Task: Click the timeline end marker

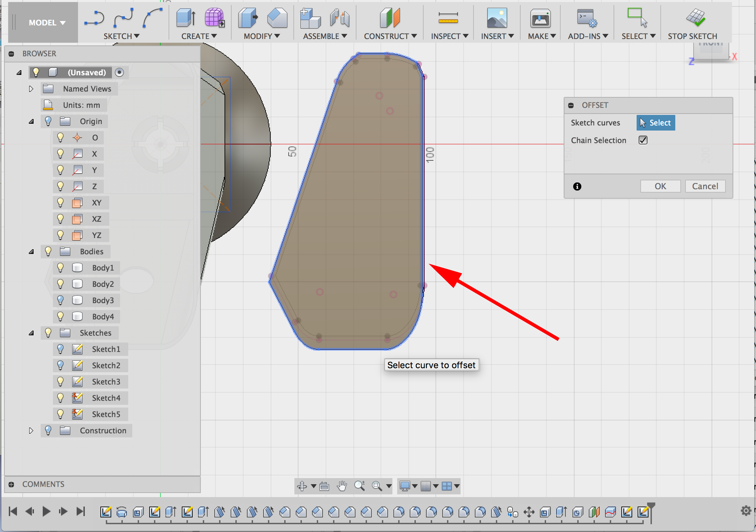Action: click(x=651, y=512)
